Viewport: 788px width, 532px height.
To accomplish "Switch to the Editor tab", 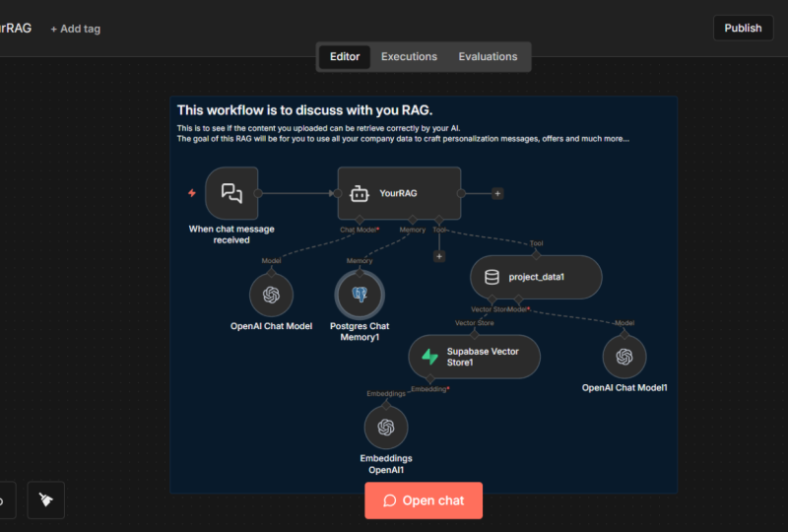I will pos(345,57).
